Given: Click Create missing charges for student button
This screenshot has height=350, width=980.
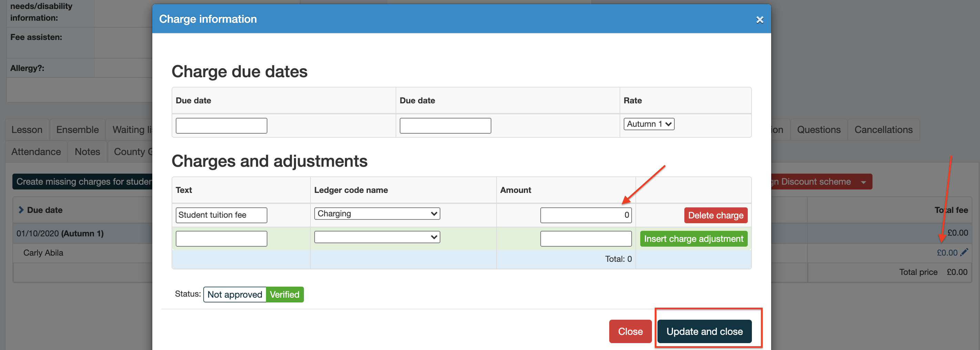Looking at the screenshot, I should pos(83,182).
